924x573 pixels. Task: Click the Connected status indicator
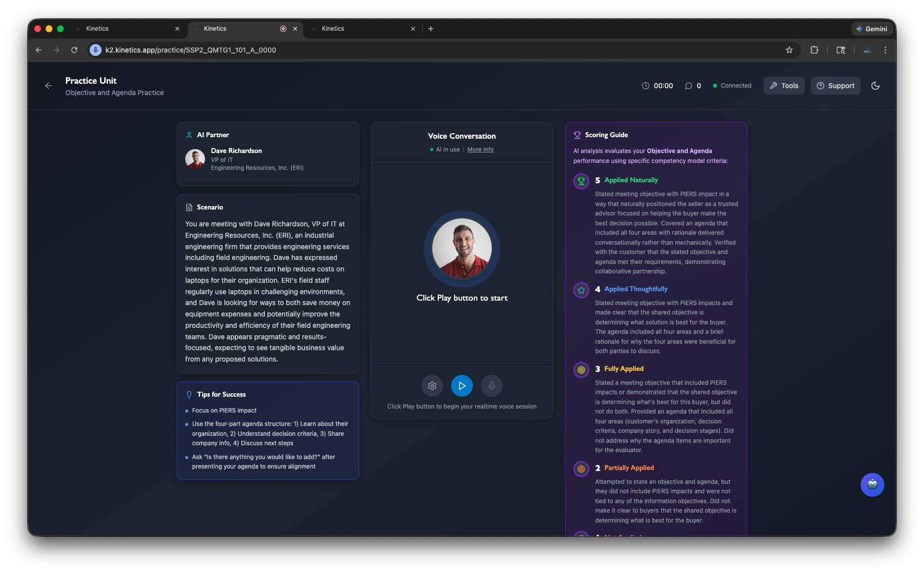point(732,86)
